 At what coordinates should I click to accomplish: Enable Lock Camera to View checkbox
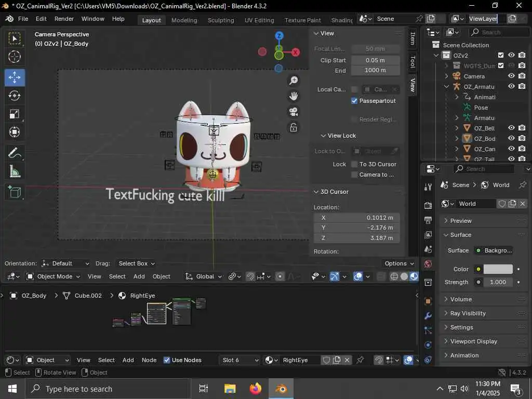[354, 175]
